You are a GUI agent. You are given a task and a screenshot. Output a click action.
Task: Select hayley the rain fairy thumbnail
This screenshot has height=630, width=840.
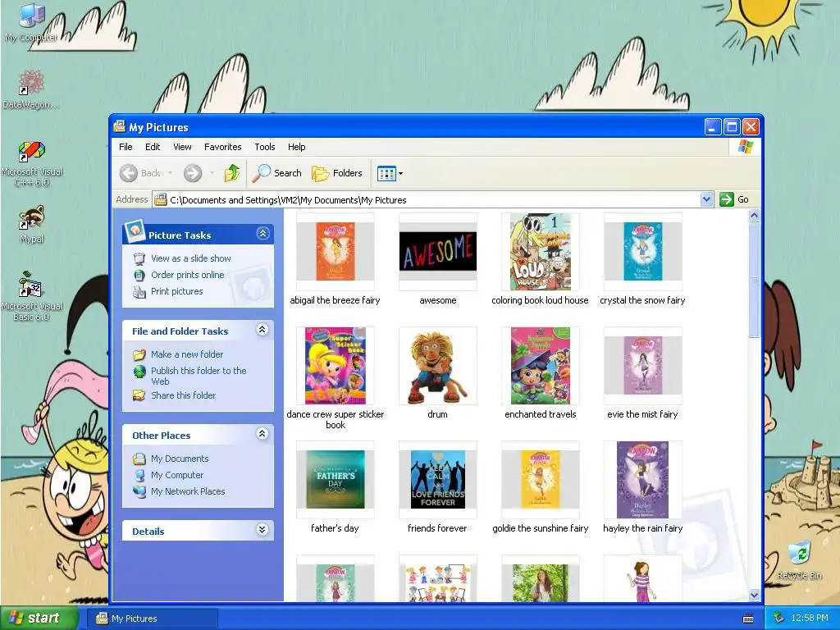pos(643,480)
